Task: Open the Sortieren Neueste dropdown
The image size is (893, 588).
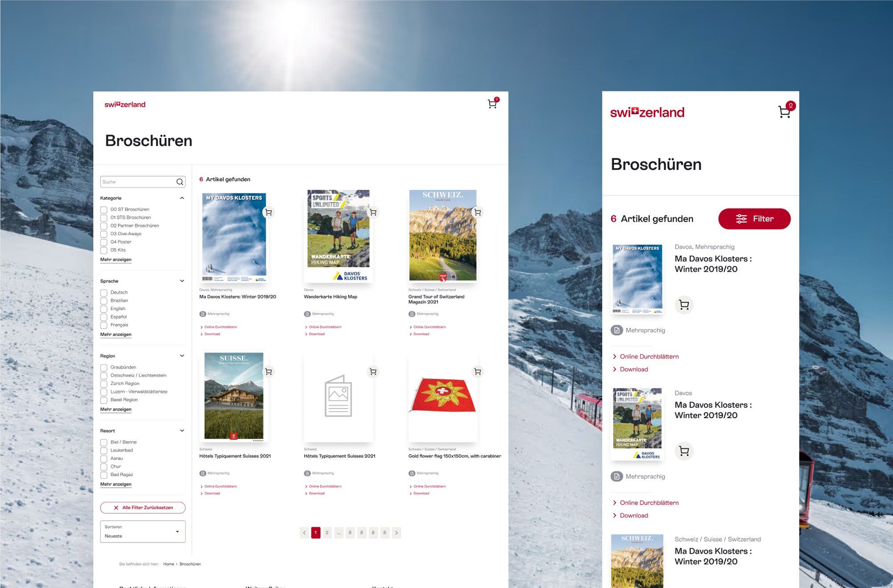Action: (143, 532)
